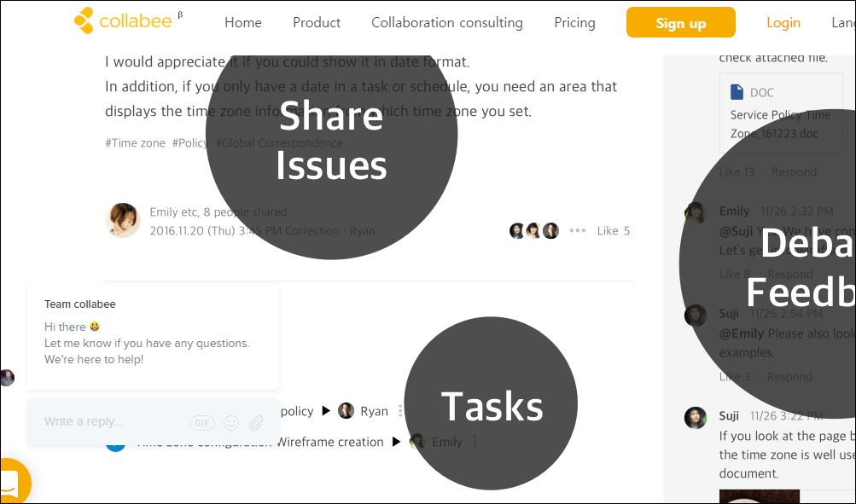Screen dimensions: 856x504
Task: Open the vertical dots menu next to Ryan
Action: pyautogui.click(x=401, y=411)
